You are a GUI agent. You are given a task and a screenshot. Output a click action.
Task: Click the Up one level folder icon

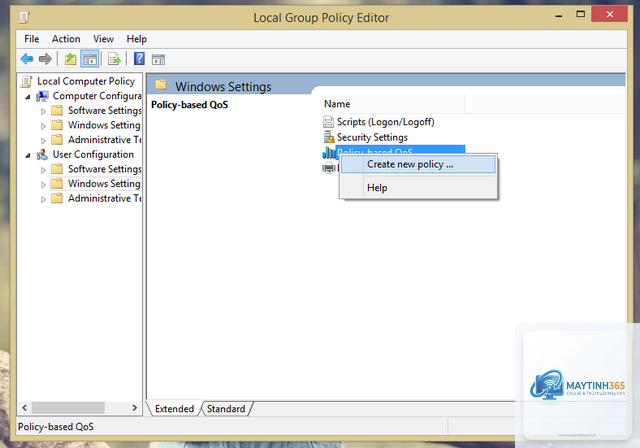pyautogui.click(x=70, y=59)
